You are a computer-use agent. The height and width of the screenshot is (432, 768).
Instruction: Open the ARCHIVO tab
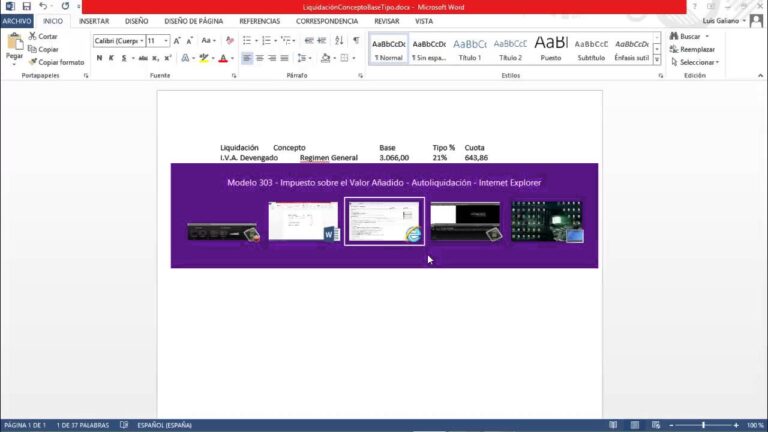tap(17, 21)
